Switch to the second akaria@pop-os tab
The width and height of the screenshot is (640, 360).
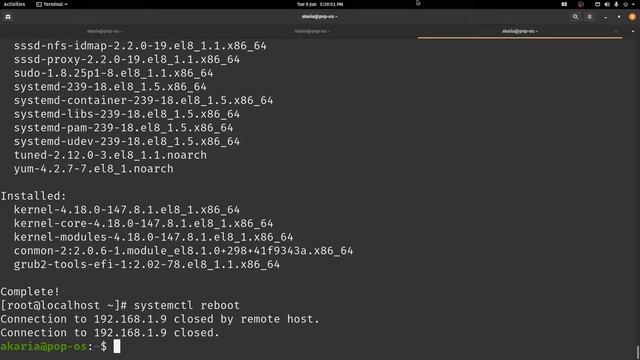click(x=312, y=31)
